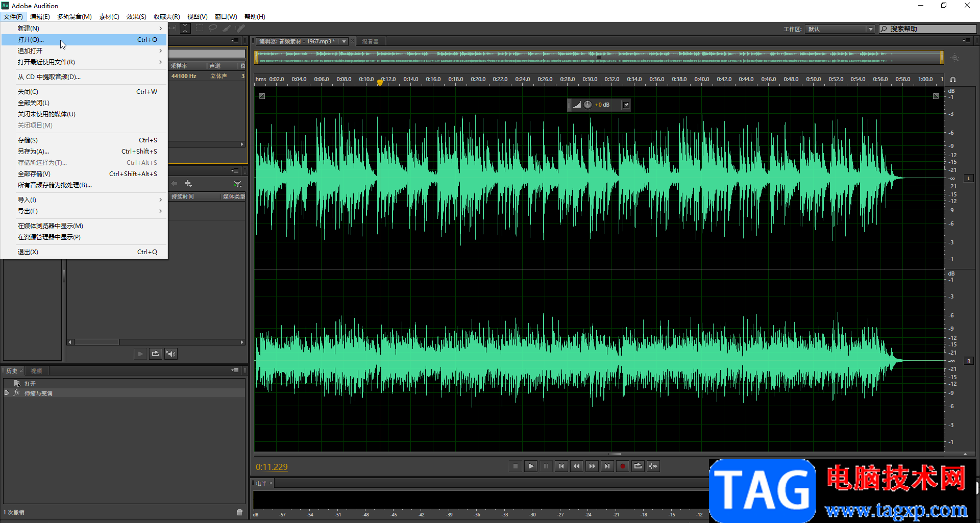Viewport: 980px width, 523px height.
Task: Click the fade out handle on waveform
Action: [936, 96]
